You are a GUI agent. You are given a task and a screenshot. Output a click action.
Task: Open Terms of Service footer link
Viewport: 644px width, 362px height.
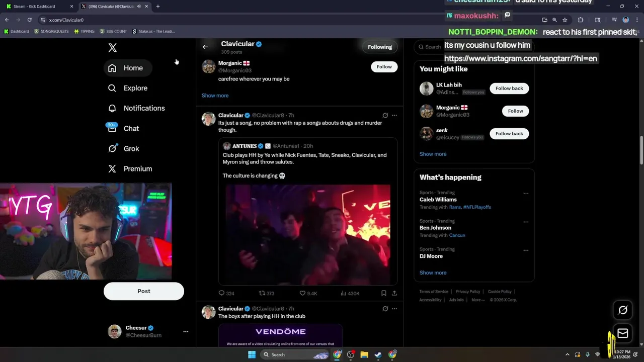click(434, 292)
